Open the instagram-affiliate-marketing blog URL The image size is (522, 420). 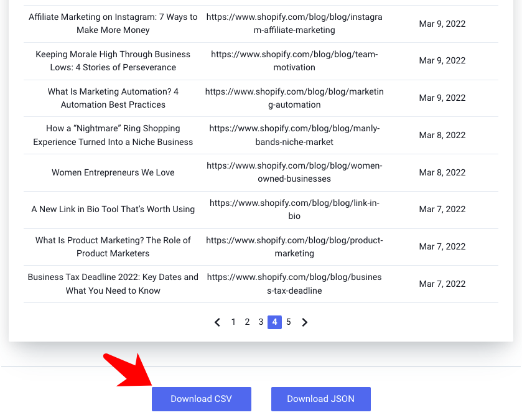pos(294,24)
